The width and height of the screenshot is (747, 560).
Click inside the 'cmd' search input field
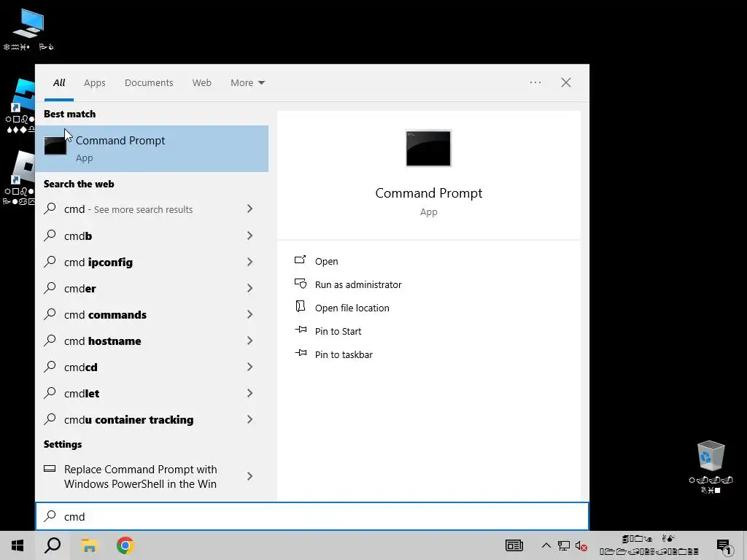point(312,516)
